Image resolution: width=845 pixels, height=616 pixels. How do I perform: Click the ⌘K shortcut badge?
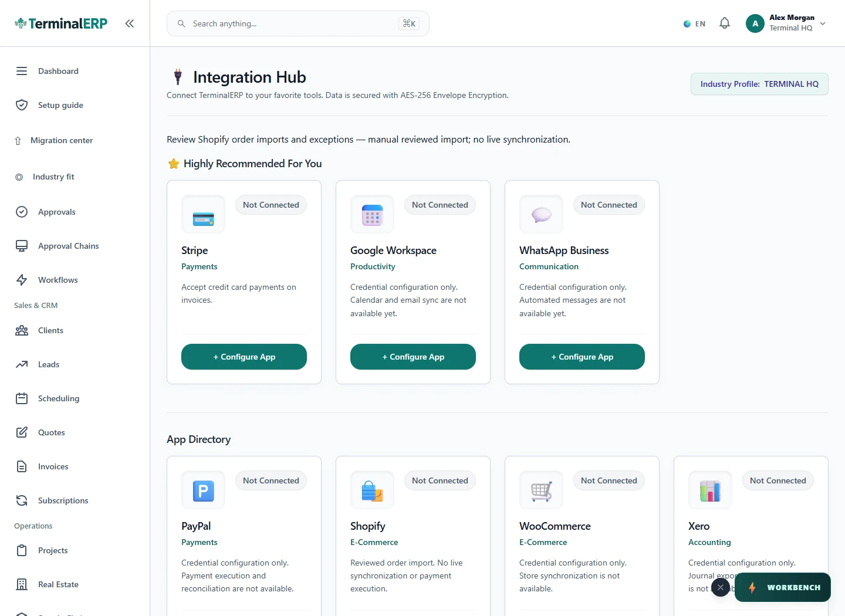click(409, 23)
